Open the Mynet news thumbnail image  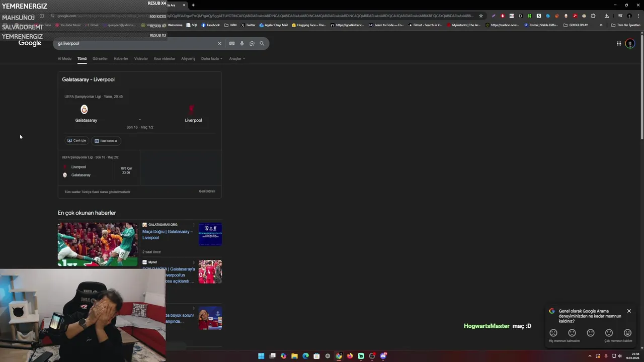tap(210, 271)
